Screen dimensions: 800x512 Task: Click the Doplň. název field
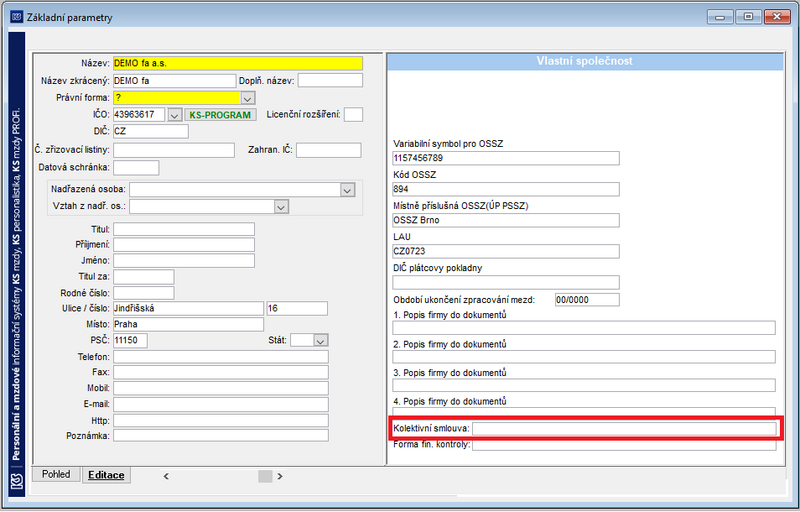click(x=330, y=81)
